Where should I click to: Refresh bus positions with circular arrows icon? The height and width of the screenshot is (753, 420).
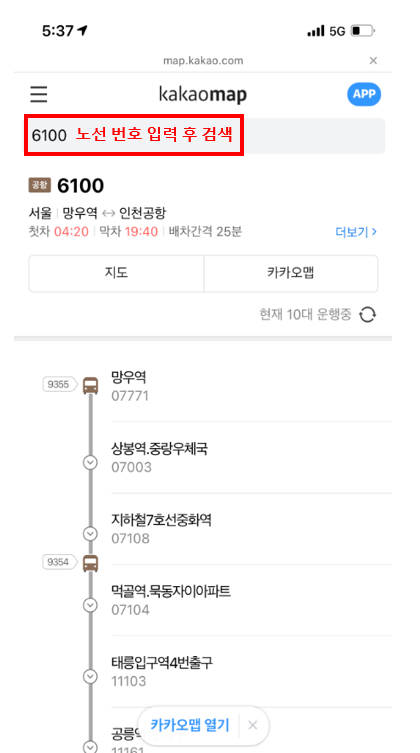coord(367,315)
